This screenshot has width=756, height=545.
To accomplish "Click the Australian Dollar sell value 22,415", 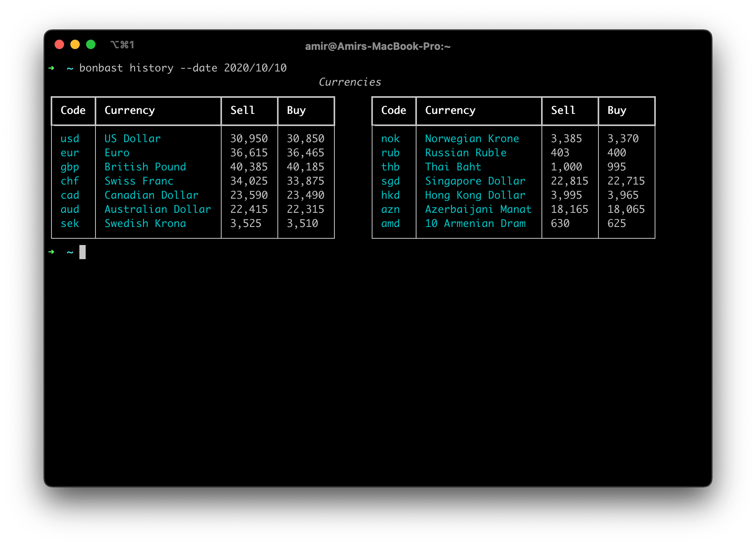I will click(x=249, y=209).
